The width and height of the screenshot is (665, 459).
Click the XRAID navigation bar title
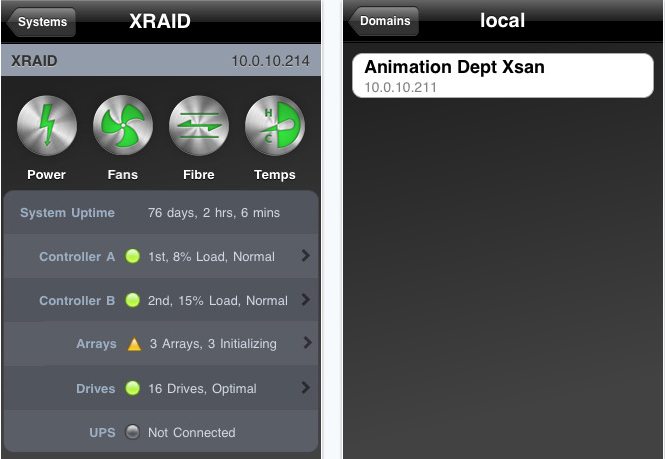[x=160, y=21]
